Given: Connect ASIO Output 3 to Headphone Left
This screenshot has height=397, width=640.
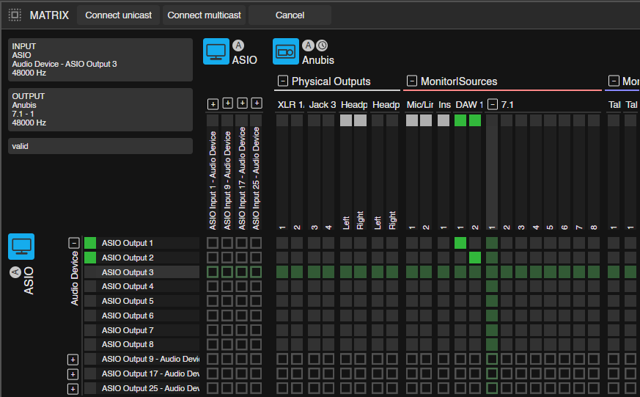Looking at the screenshot, I should pyautogui.click(x=346, y=272).
